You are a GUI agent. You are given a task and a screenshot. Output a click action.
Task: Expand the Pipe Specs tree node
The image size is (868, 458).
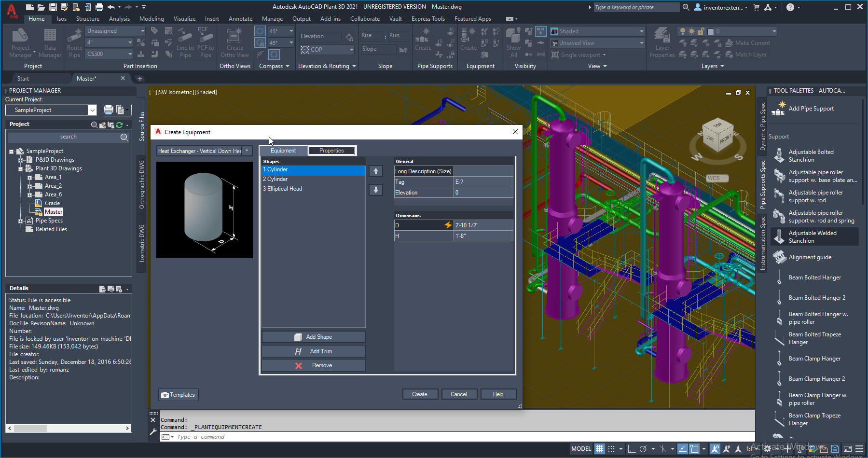(x=20, y=221)
